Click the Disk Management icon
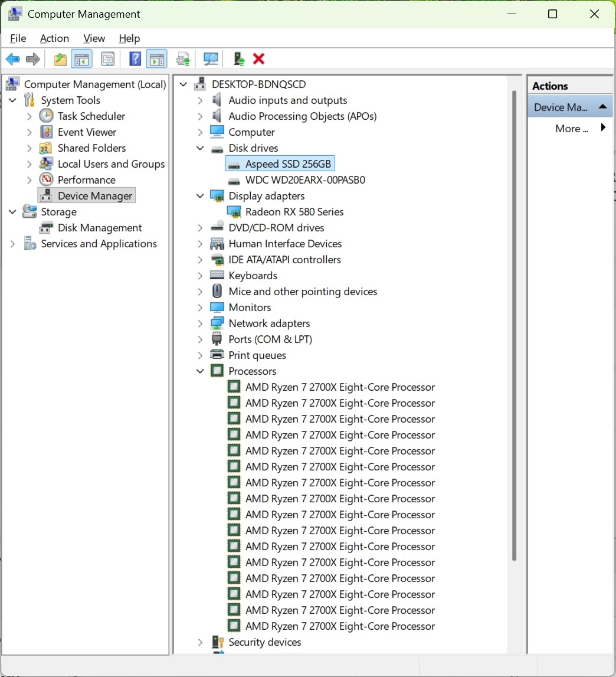616x677 pixels. click(46, 227)
